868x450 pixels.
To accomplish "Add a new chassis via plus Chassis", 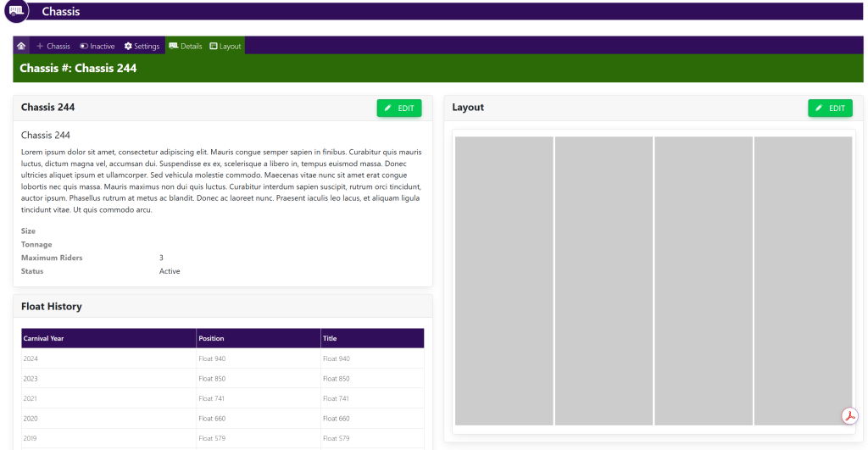I will click(53, 46).
